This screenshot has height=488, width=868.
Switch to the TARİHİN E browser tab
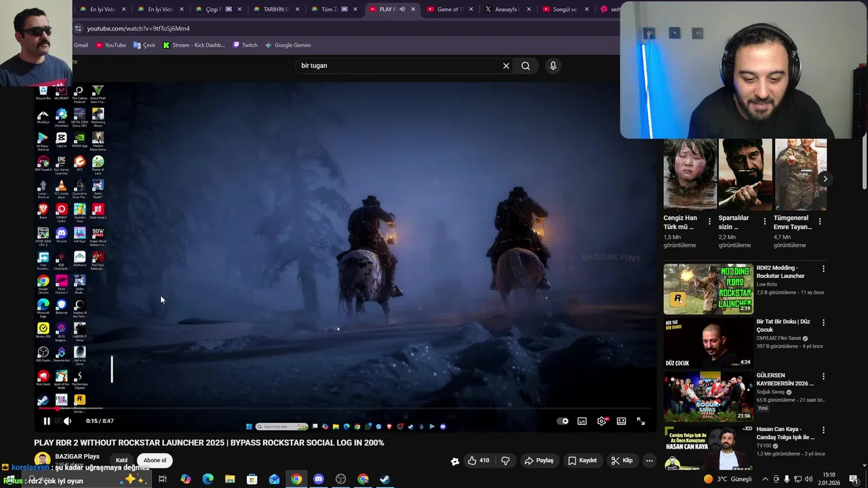click(x=277, y=9)
